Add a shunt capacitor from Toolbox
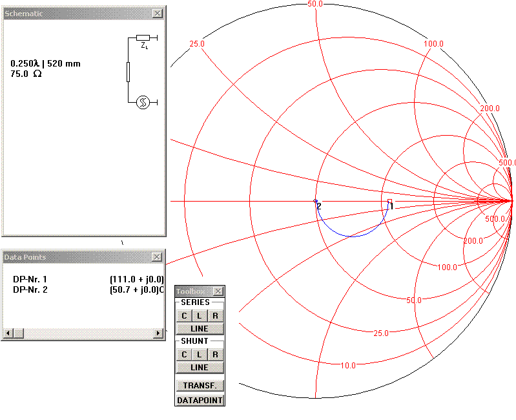 [x=184, y=355]
